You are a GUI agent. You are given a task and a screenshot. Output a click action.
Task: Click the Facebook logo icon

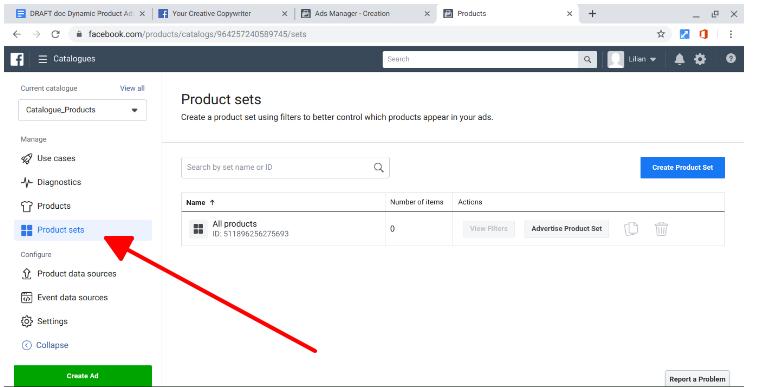pos(17,59)
